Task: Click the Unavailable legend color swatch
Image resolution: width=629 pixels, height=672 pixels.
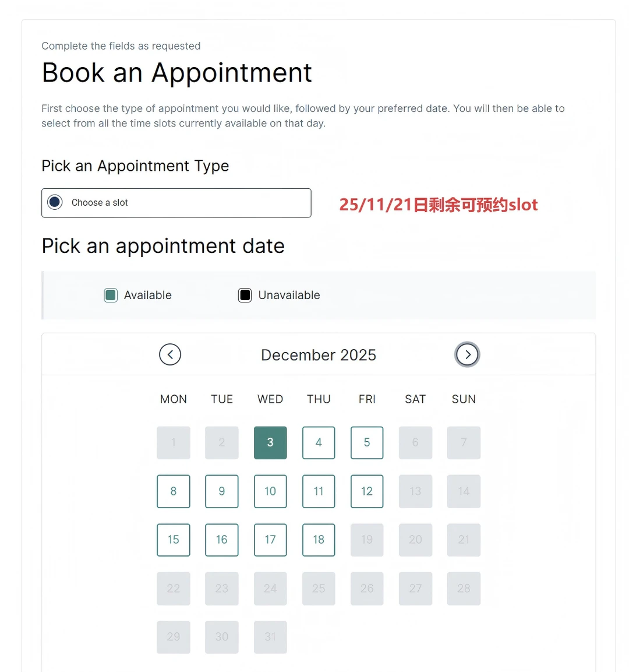Action: [x=245, y=295]
